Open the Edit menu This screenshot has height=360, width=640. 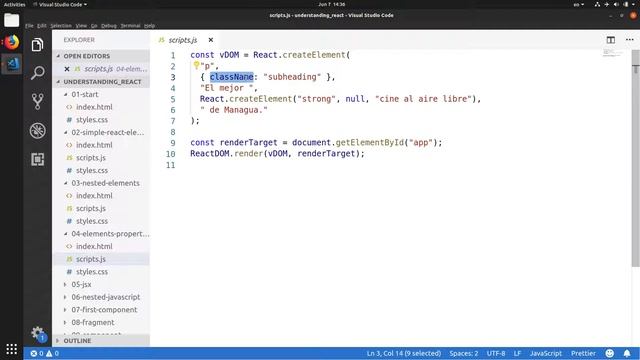pyautogui.click(x=42, y=26)
